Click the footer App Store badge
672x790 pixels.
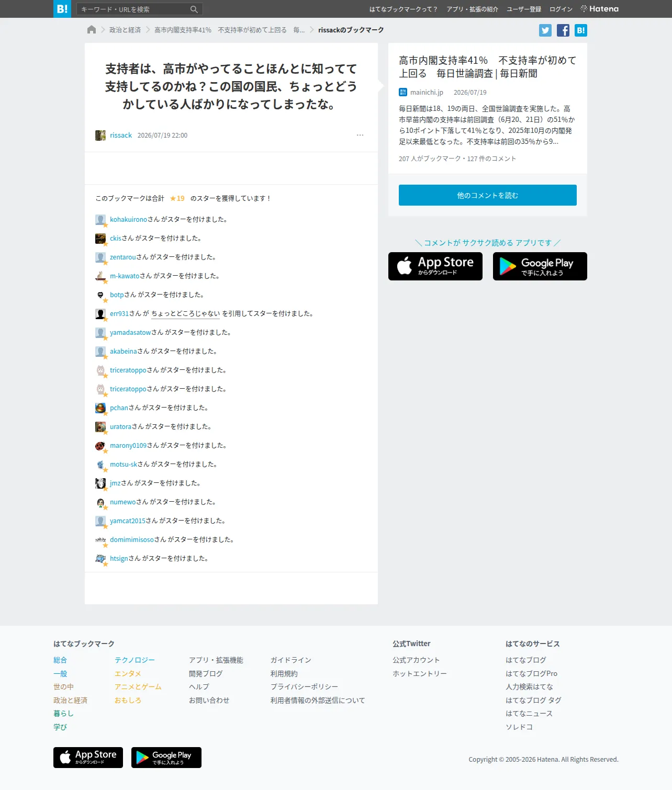pyautogui.click(x=88, y=758)
